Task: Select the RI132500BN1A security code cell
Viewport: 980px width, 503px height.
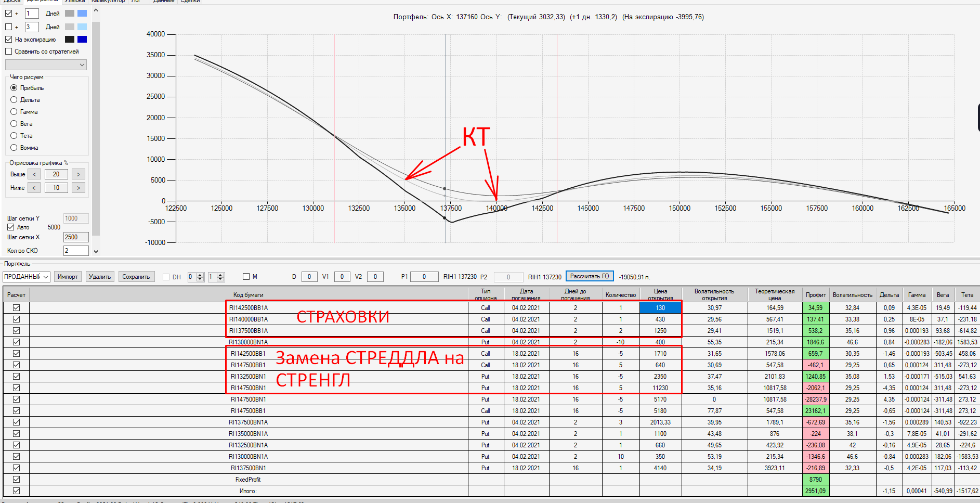Action: point(249,445)
